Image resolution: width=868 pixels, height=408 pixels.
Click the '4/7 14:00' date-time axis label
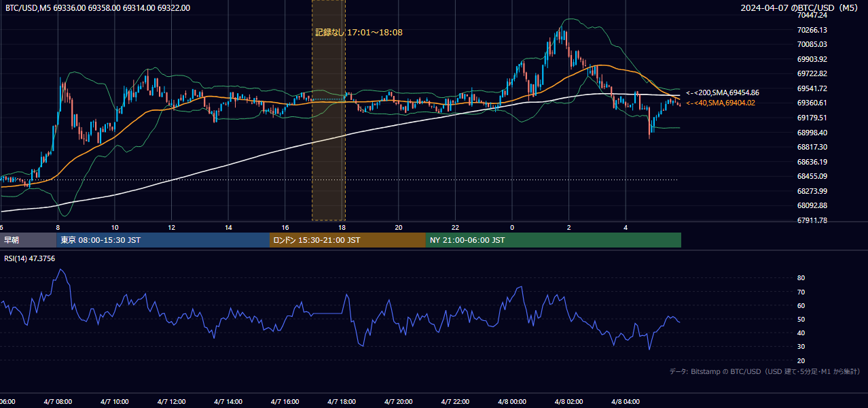(x=228, y=402)
